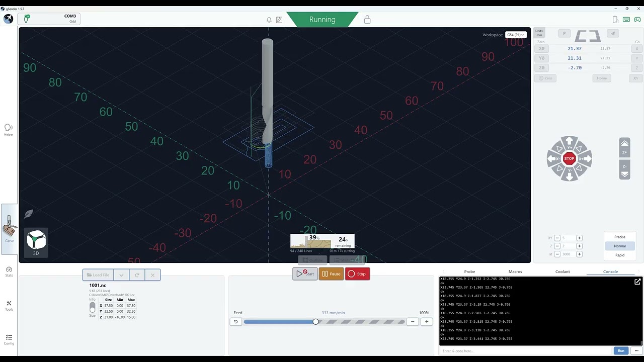
Task: Switch to the Macros tab
Action: click(515, 271)
